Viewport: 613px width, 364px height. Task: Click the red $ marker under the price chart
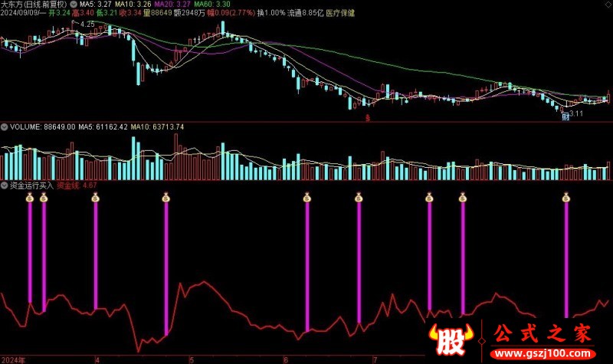(368, 117)
